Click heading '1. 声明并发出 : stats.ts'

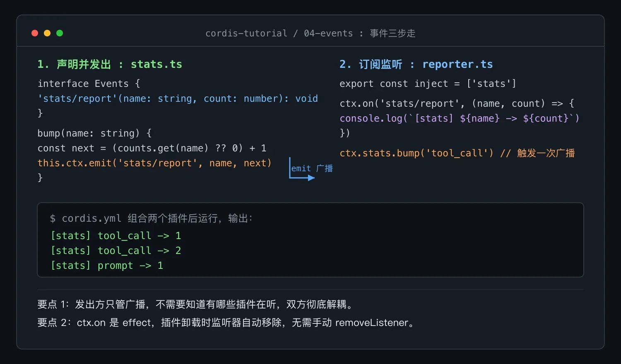(110, 64)
